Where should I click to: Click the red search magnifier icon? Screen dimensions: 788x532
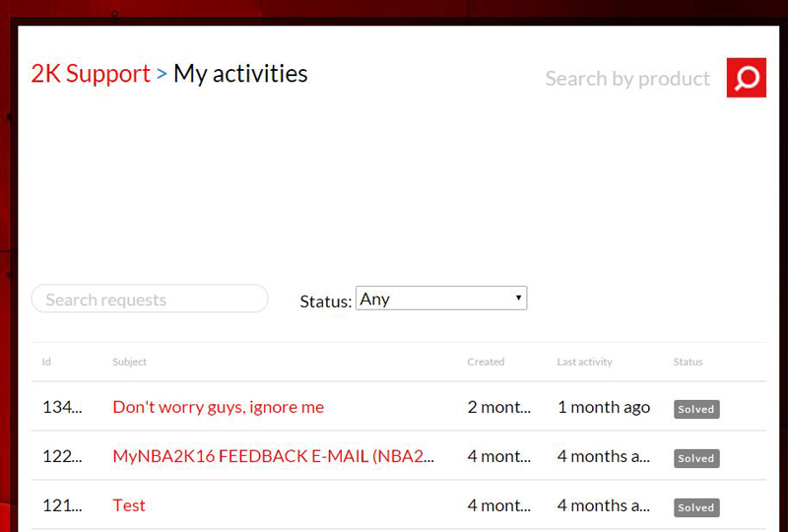click(747, 78)
